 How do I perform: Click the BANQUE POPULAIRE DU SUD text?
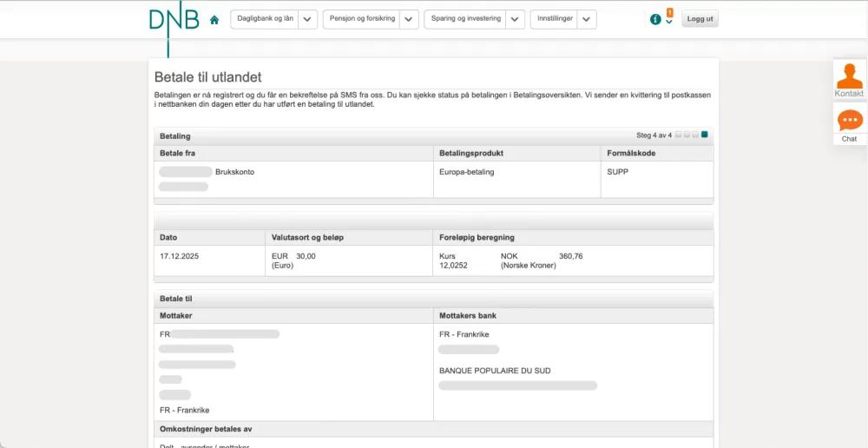click(495, 371)
